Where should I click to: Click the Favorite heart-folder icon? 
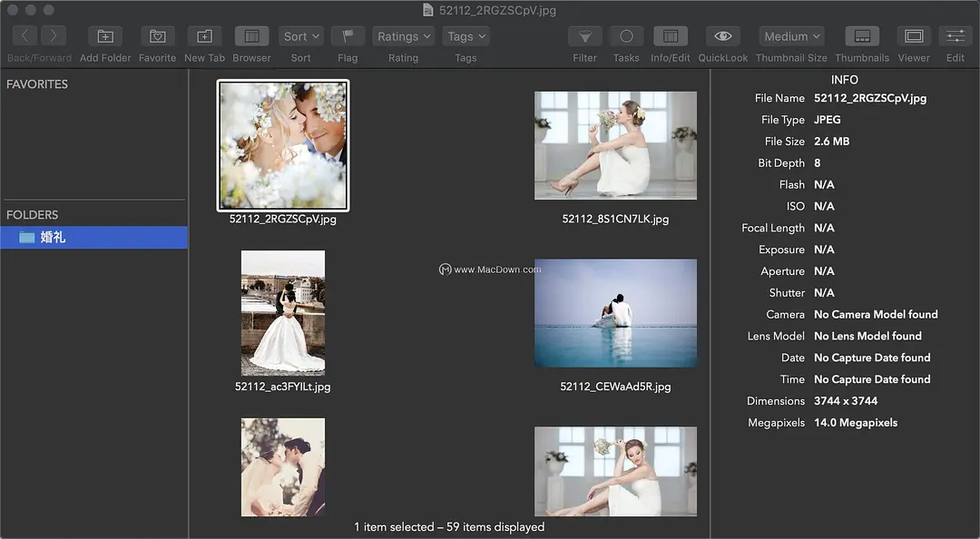158,36
